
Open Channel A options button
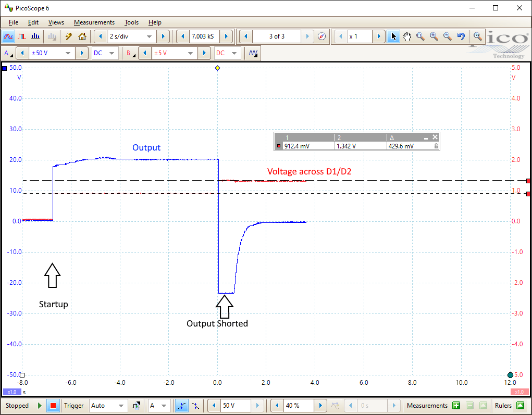tap(8, 53)
